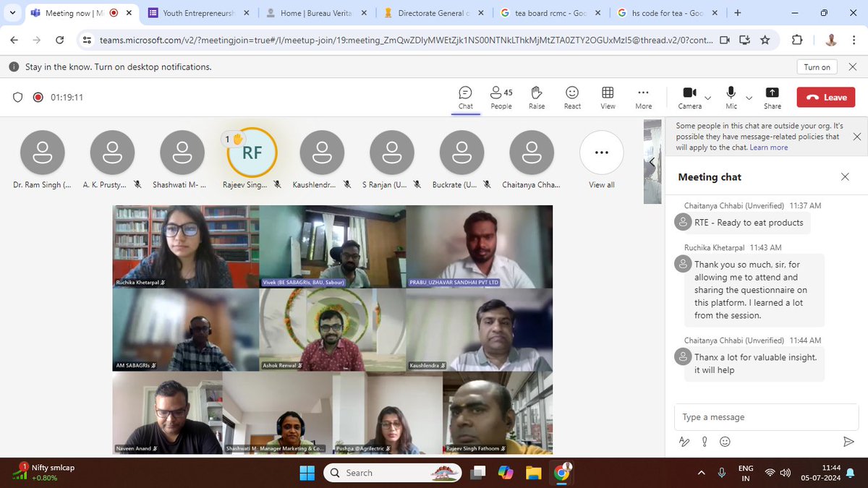868x488 pixels.
Task: Select Rajeev Singh RF avatar
Action: [252, 153]
